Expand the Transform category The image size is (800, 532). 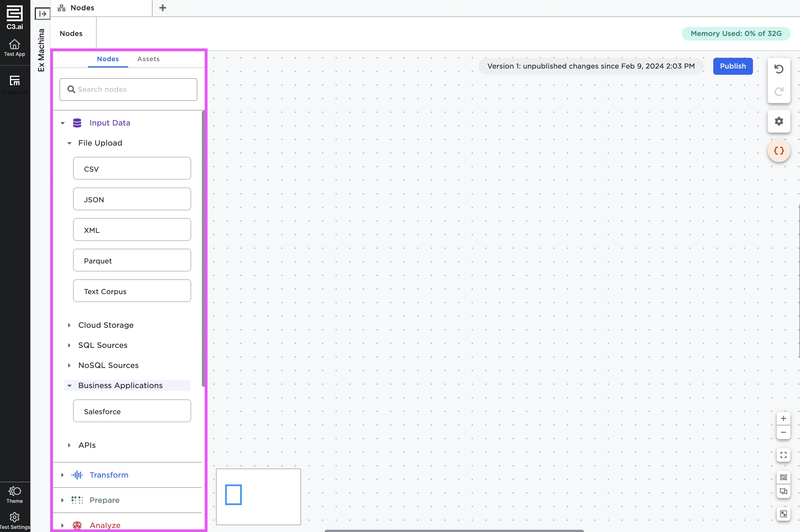62,475
